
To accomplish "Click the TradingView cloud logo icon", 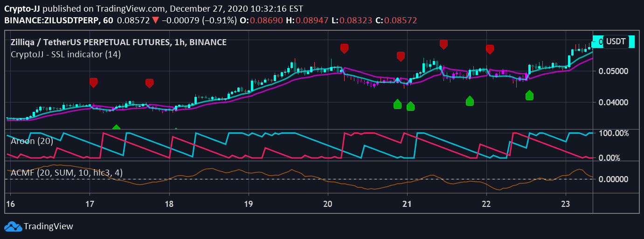I will coord(13,226).
